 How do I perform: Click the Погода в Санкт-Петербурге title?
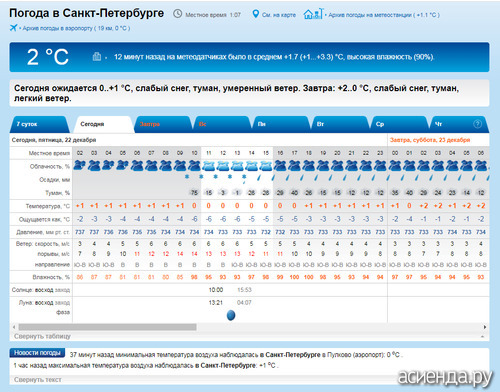coord(87,13)
